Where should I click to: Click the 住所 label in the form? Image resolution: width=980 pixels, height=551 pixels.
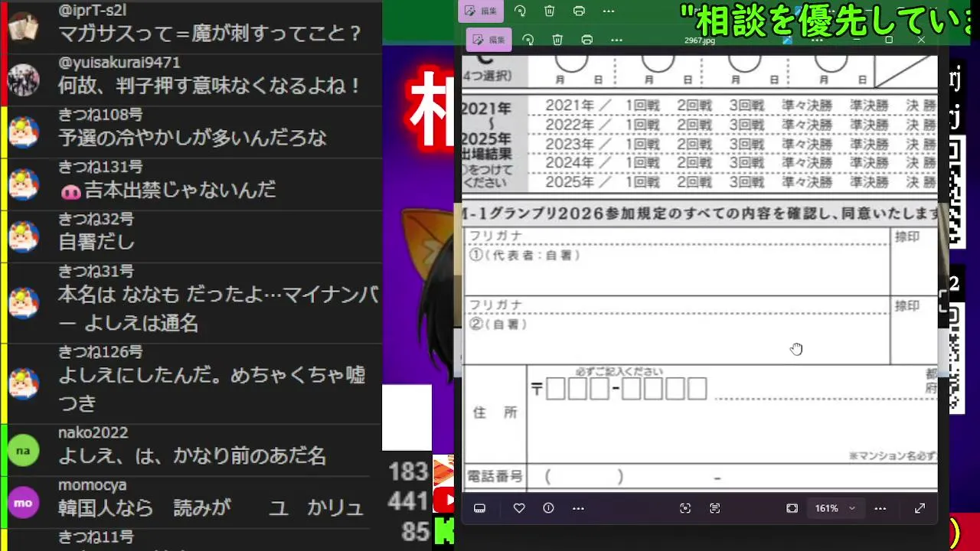click(495, 412)
